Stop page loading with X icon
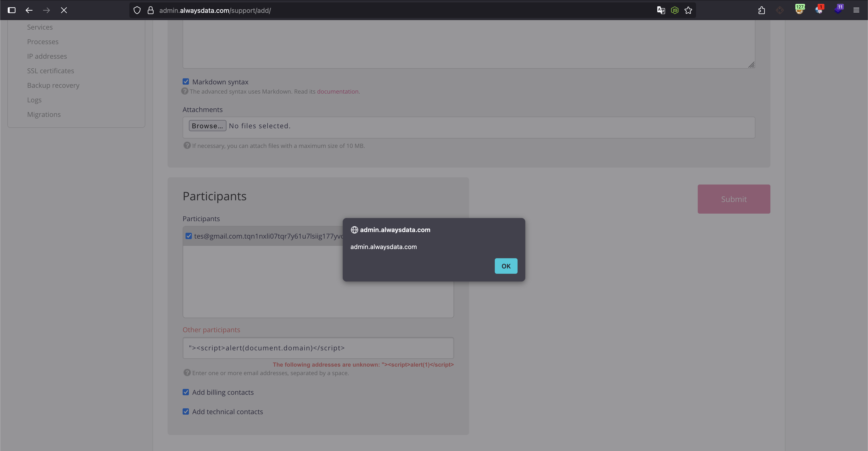The height and width of the screenshot is (451, 868). click(64, 10)
